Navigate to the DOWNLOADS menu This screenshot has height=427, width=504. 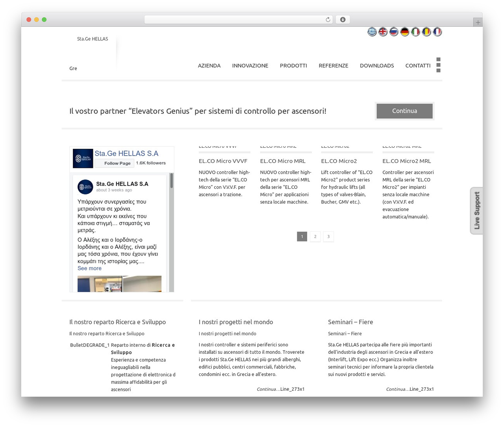(x=377, y=66)
